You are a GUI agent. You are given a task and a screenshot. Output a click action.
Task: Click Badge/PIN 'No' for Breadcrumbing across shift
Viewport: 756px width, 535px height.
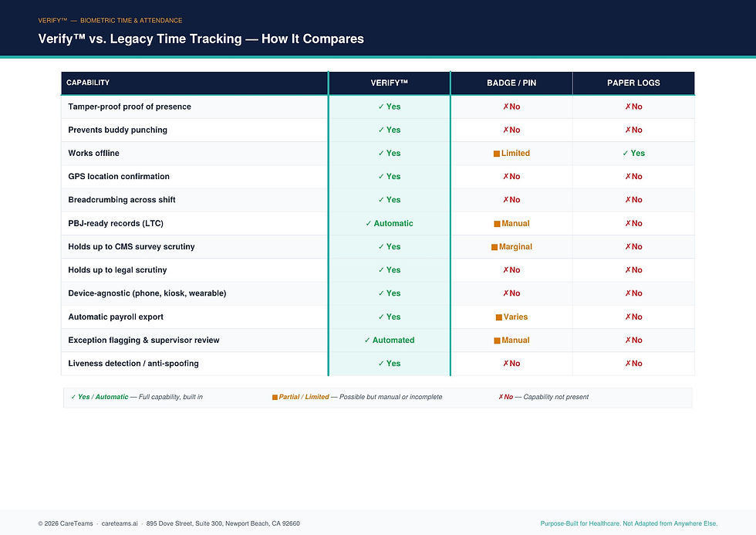point(511,200)
